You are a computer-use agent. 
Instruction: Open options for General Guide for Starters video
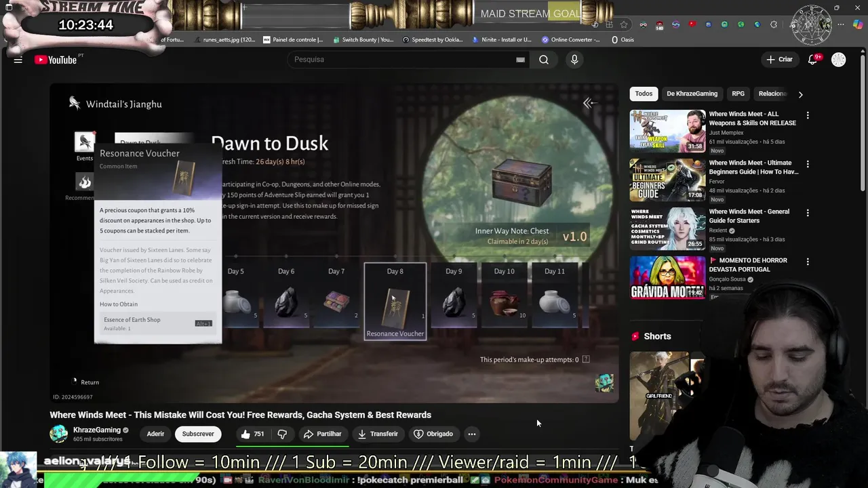(x=807, y=213)
